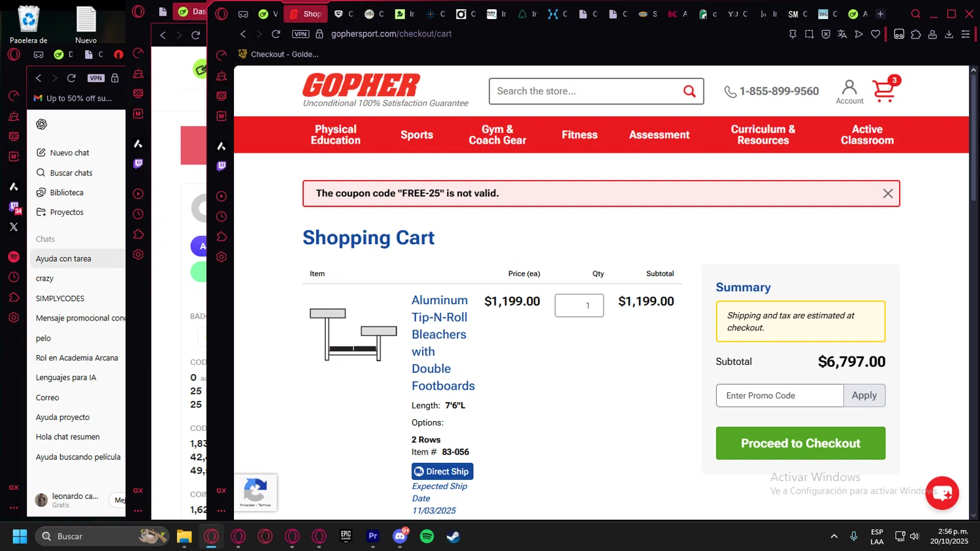
Task: Click the quantity box for Aluminum Bleachers
Action: [579, 306]
